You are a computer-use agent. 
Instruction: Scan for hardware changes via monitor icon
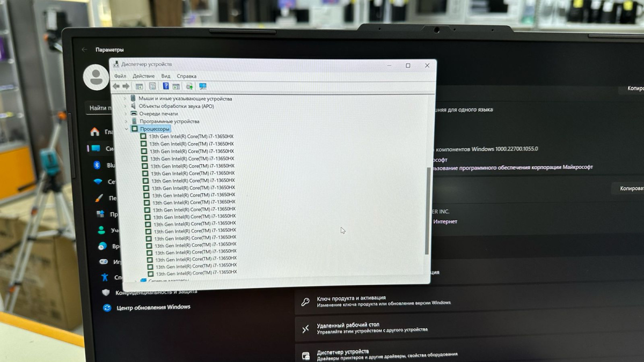click(203, 86)
